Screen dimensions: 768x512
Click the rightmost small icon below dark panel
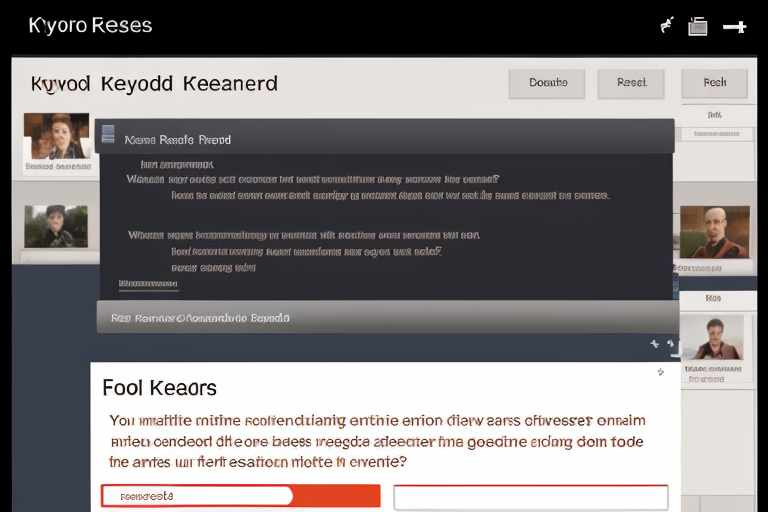pos(673,345)
